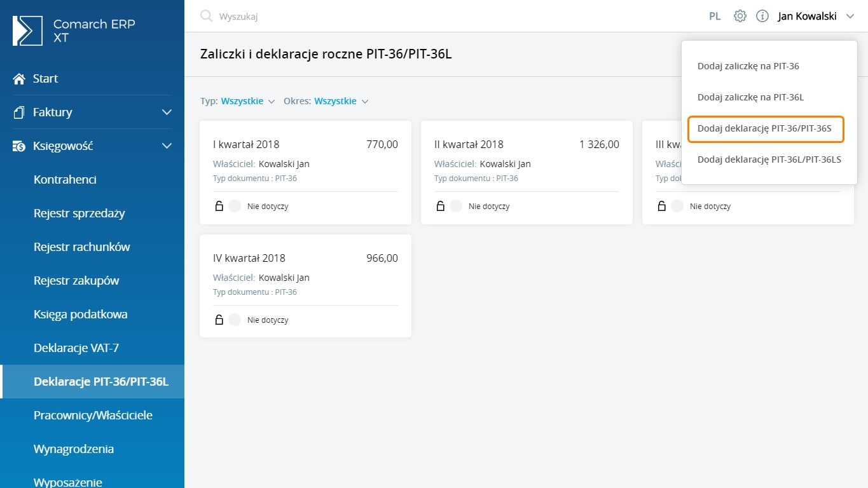Open settings via the gear icon
Screen dimensions: 868x488
740,17
